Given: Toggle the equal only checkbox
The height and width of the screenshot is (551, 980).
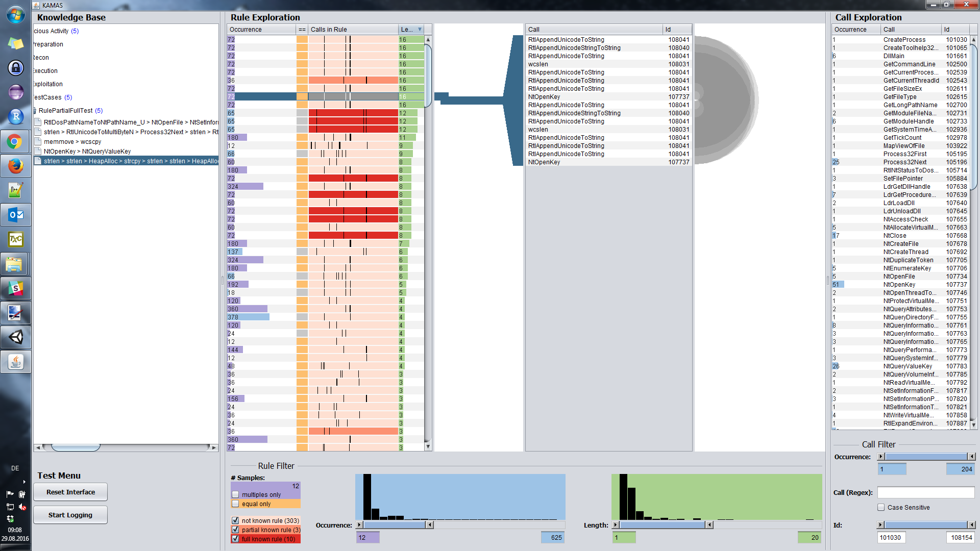Looking at the screenshot, I should pos(235,504).
